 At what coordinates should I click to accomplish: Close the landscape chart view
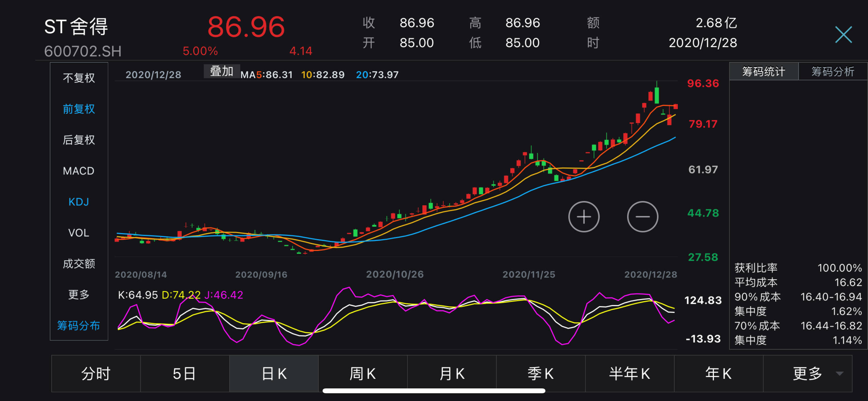(x=843, y=34)
